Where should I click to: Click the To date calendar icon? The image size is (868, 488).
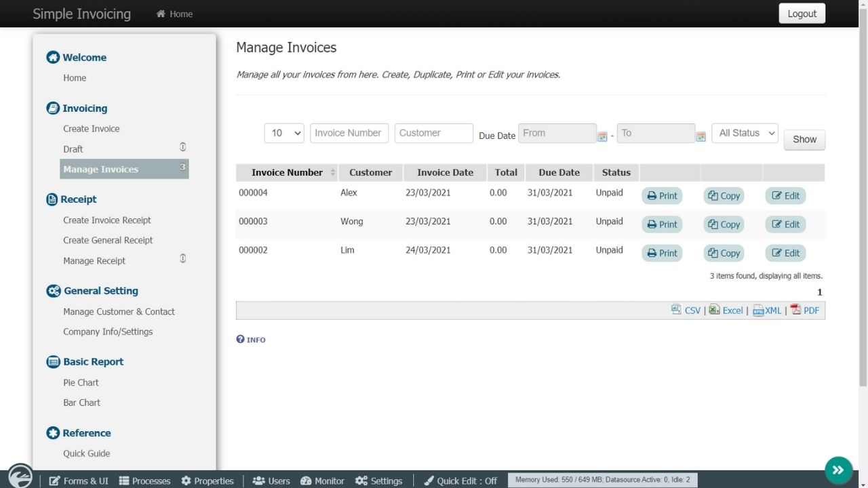[x=701, y=136]
